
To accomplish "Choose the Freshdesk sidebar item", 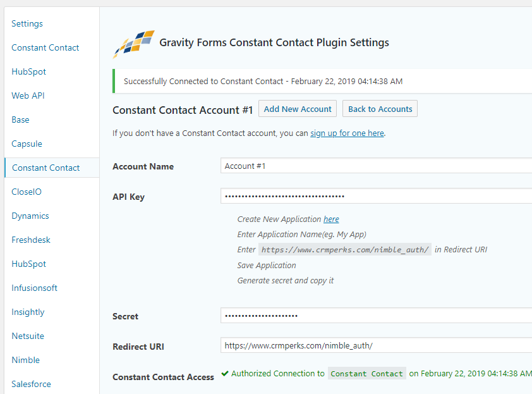I will [31, 240].
